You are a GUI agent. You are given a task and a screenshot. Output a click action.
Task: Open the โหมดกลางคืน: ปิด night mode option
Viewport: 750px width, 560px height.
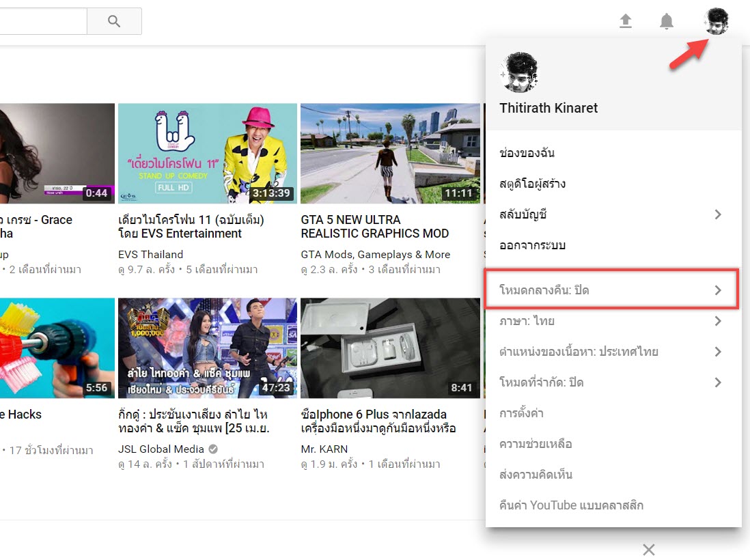click(544, 290)
